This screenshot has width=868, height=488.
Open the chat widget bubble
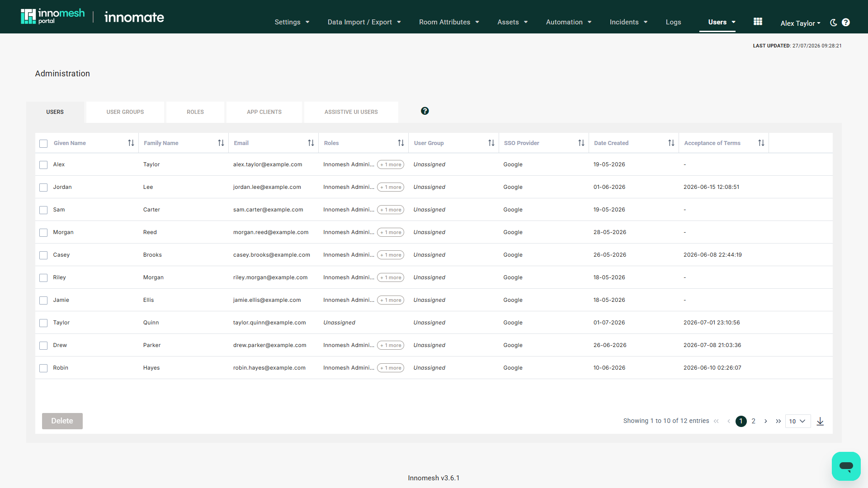(x=846, y=466)
